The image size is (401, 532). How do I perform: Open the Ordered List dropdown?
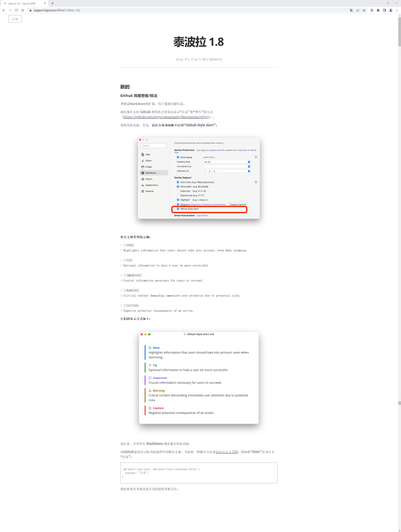point(227,171)
